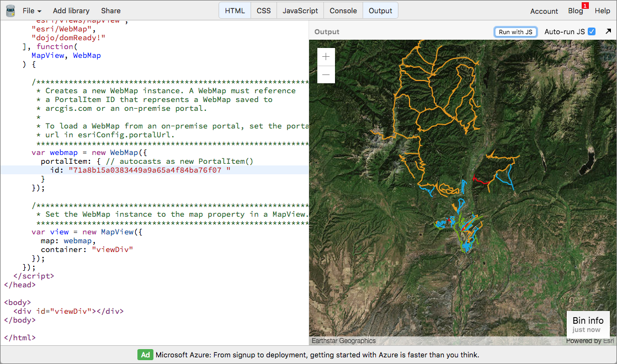
Task: Place cursor on 'var webmap = new WebMap' line
Action: coord(89,153)
